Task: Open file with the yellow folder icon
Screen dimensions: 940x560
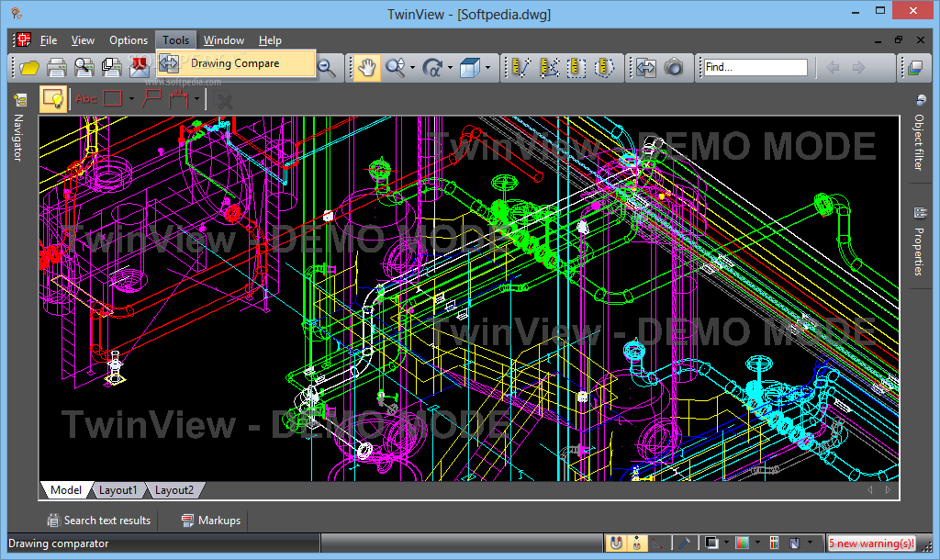Action: [x=28, y=67]
